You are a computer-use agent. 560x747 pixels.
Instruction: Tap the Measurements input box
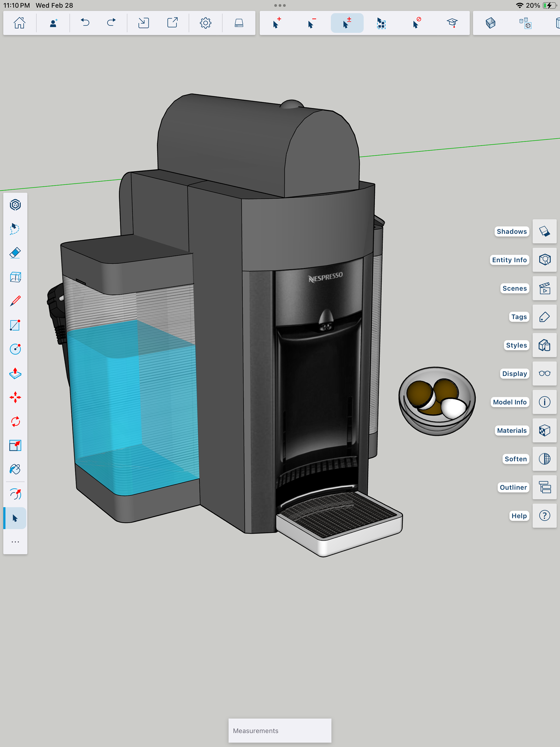pos(280,730)
